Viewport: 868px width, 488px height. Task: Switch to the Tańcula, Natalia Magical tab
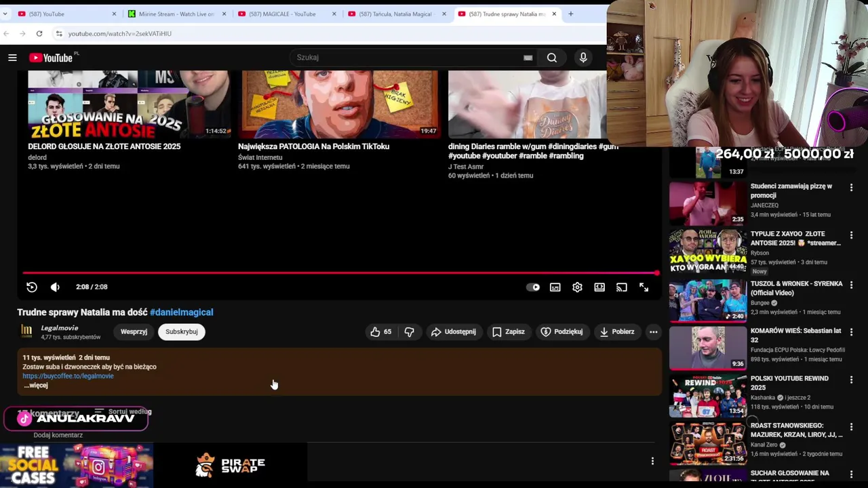(397, 14)
